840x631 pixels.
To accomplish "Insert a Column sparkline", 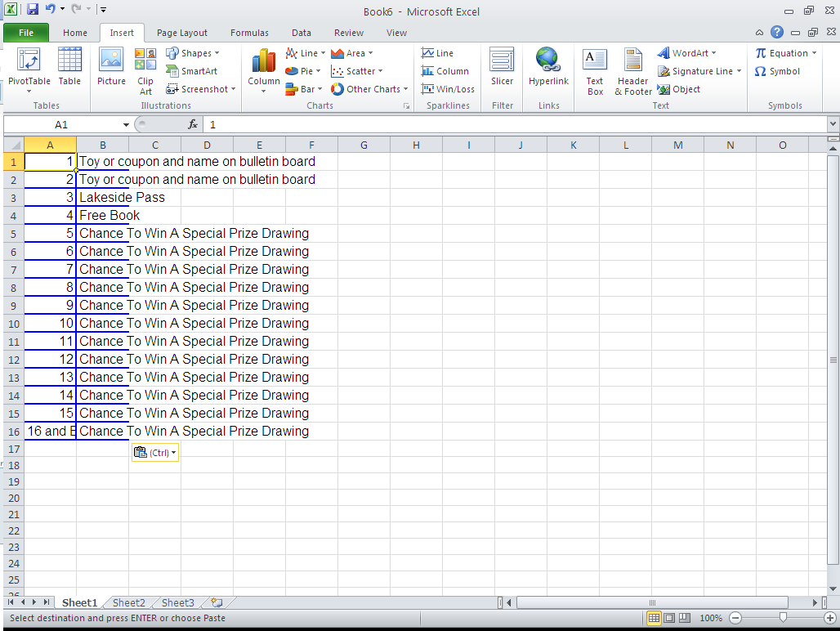I will pos(445,71).
